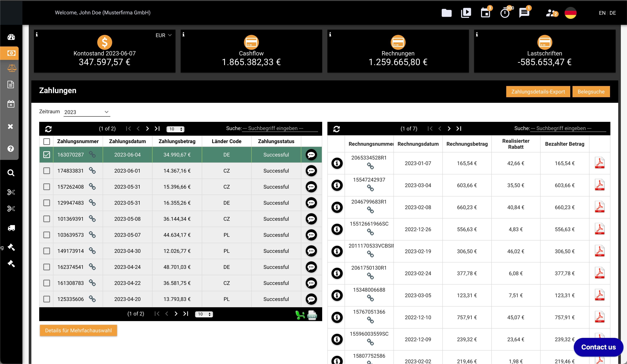Click the Belegsuche button
Viewport: 627px width, 364px height.
pos(591,92)
